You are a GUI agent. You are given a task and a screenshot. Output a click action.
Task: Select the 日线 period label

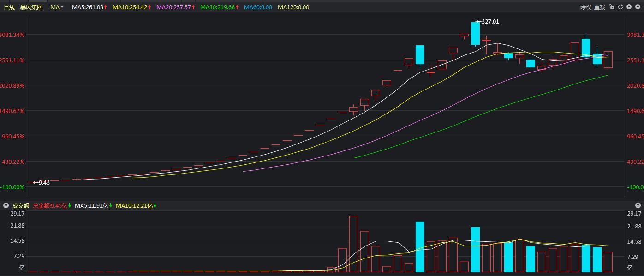pyautogui.click(x=9, y=7)
